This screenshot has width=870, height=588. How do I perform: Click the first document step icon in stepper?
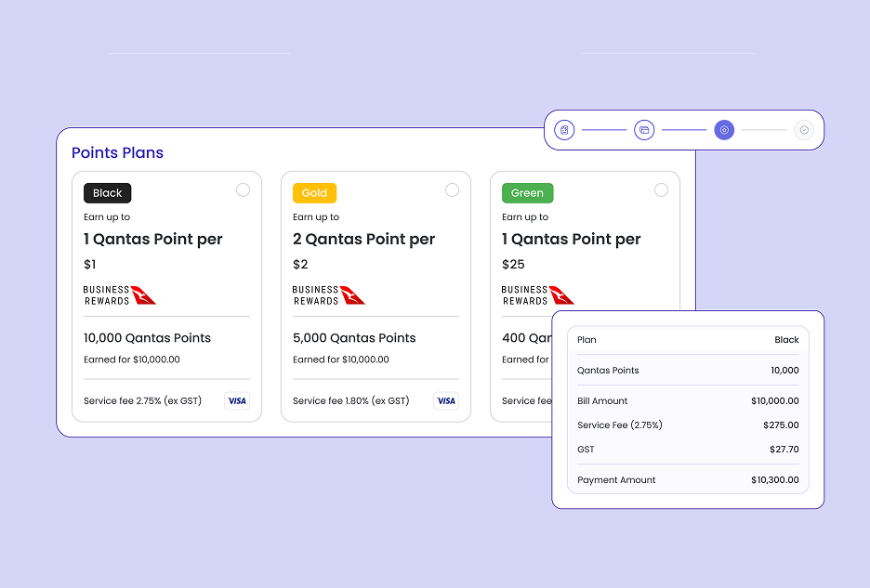(x=564, y=130)
